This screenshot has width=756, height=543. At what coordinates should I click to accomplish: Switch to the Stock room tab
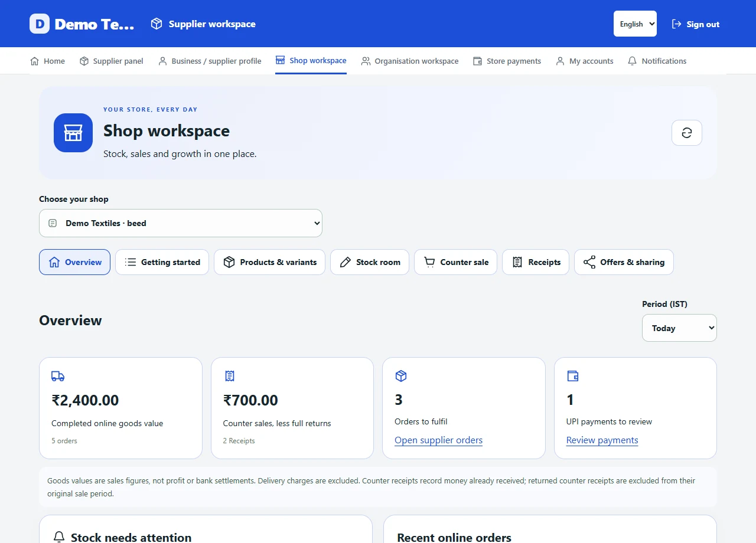370,262
